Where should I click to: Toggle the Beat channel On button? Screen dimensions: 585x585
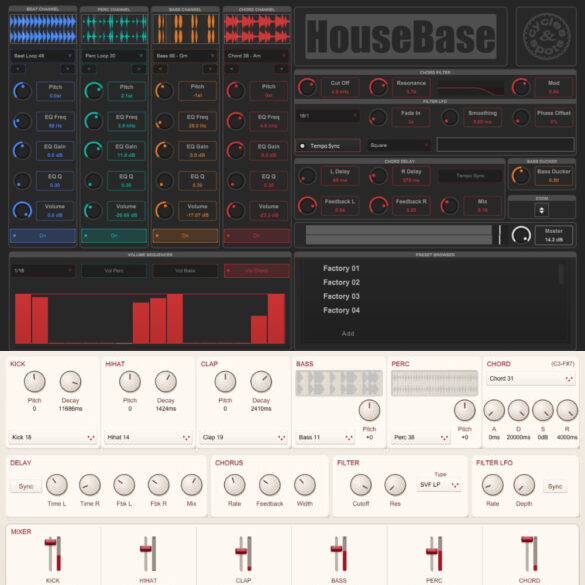(x=43, y=236)
